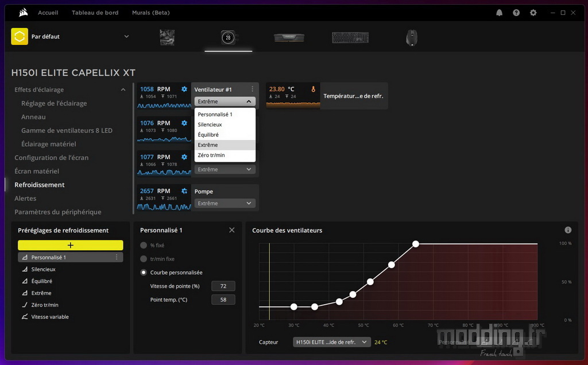Select the keyboard device icon
588x365 pixels.
[350, 37]
